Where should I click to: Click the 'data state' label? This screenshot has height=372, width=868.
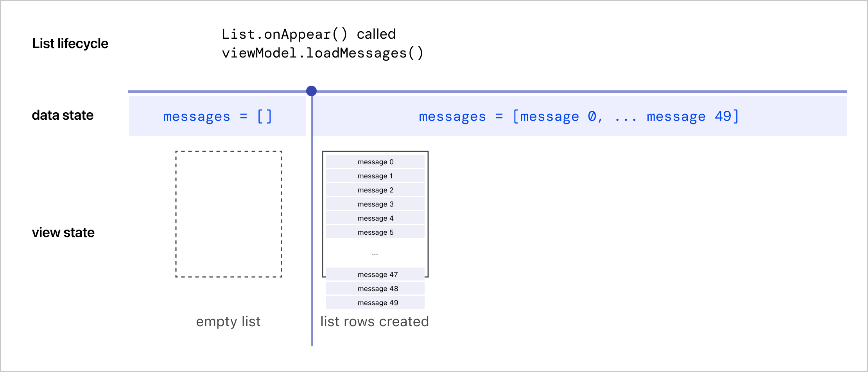[63, 115]
